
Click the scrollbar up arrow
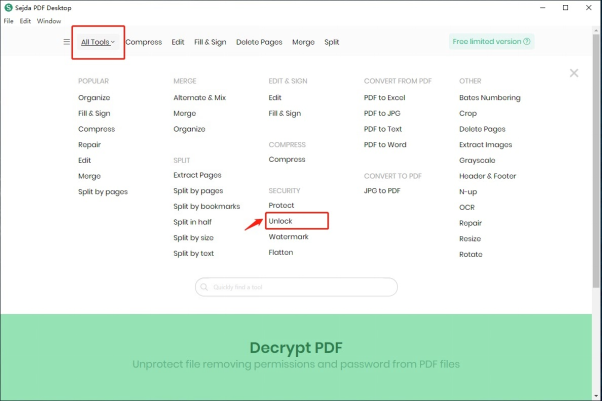596,30
